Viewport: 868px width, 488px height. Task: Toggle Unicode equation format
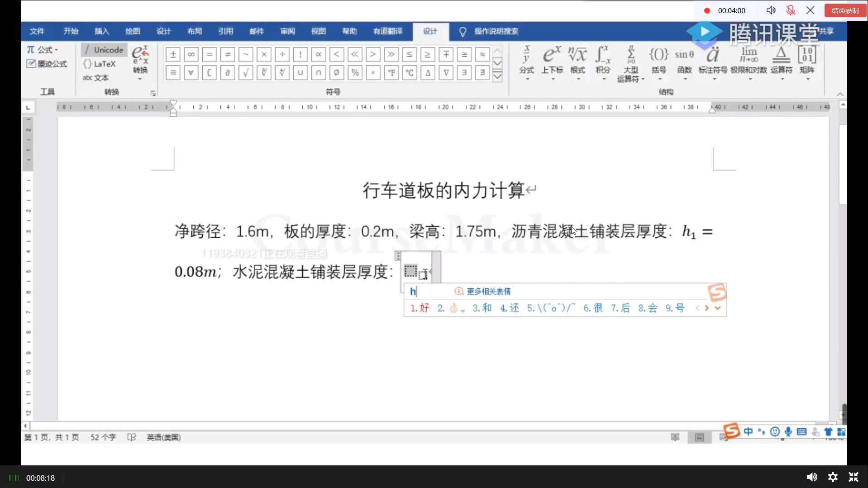104,50
